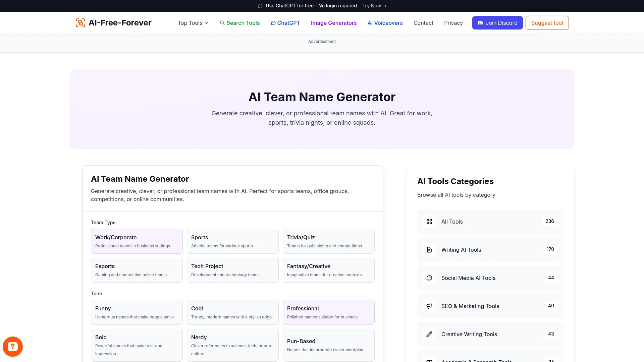Click the Suggest tool button
644x362 pixels.
click(x=547, y=23)
